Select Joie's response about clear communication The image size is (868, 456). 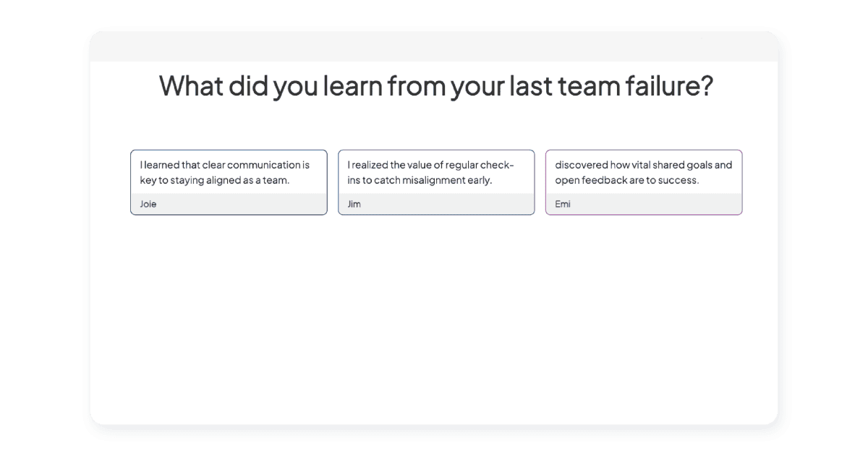[x=229, y=182]
